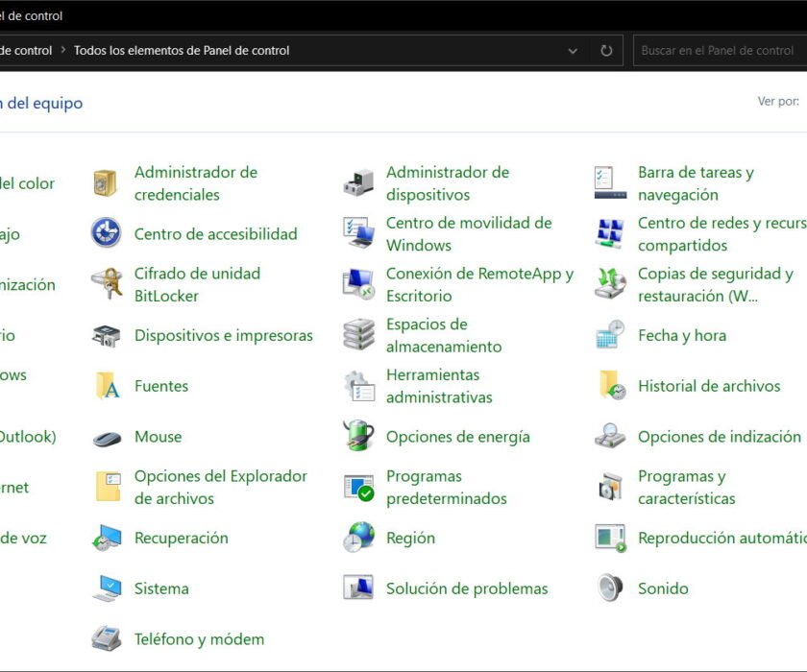Expand the address bar history dropdown
Image resolution: width=807 pixels, height=672 pixels.
click(x=573, y=51)
